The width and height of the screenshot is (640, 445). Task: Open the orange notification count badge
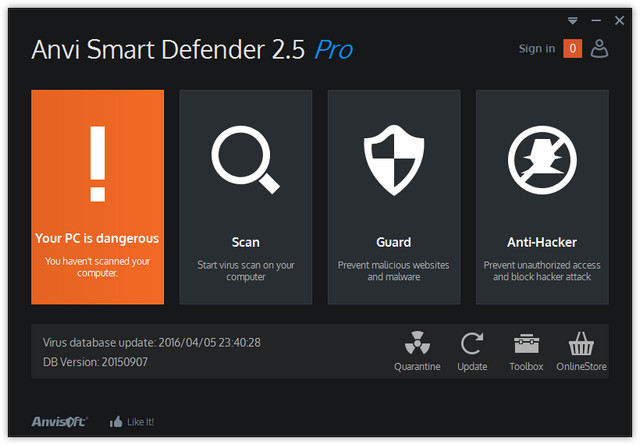[572, 48]
